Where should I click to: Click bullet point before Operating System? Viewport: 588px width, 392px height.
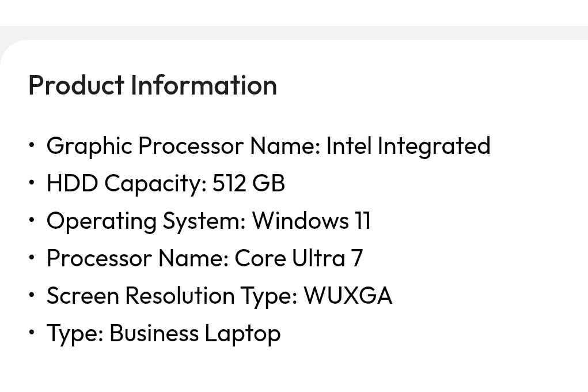[x=32, y=220]
